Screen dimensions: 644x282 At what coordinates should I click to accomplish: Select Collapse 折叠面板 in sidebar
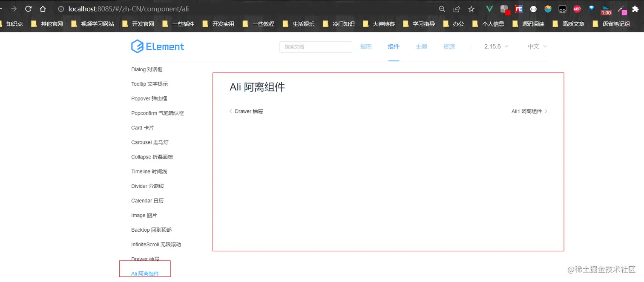tap(152, 157)
